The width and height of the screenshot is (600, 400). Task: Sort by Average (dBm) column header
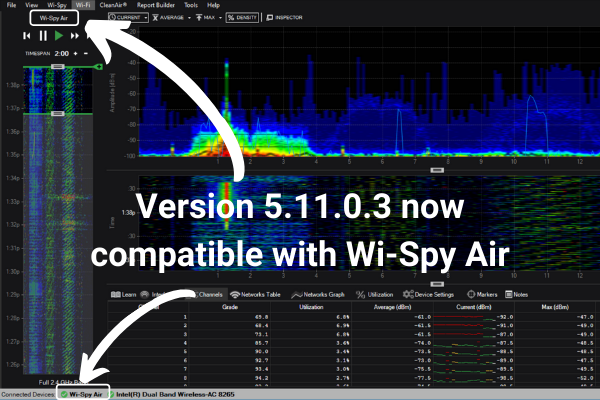click(x=392, y=307)
